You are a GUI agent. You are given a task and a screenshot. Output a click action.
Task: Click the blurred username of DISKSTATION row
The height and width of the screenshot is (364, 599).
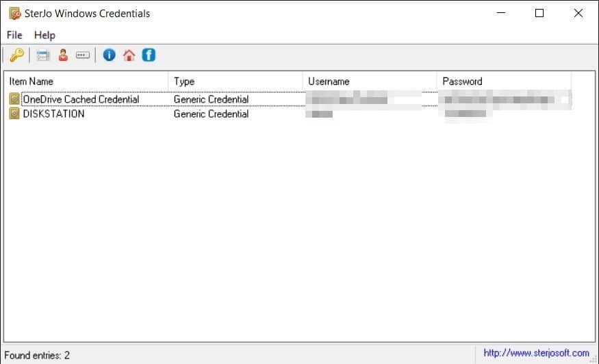pos(320,114)
